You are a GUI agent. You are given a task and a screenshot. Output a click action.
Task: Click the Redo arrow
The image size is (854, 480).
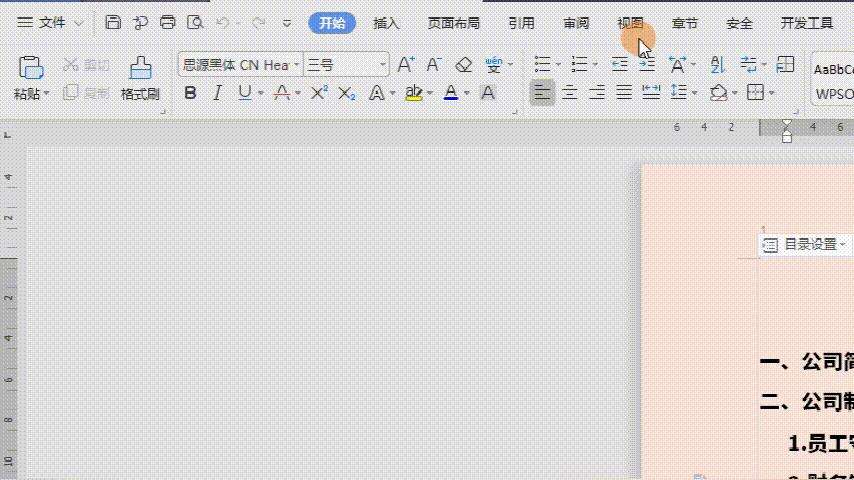(259, 23)
